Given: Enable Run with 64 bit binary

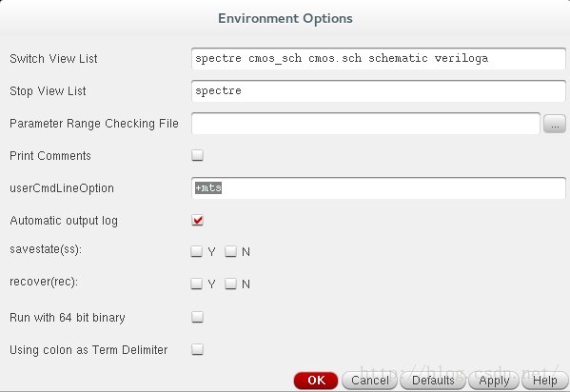Looking at the screenshot, I should coord(197,317).
